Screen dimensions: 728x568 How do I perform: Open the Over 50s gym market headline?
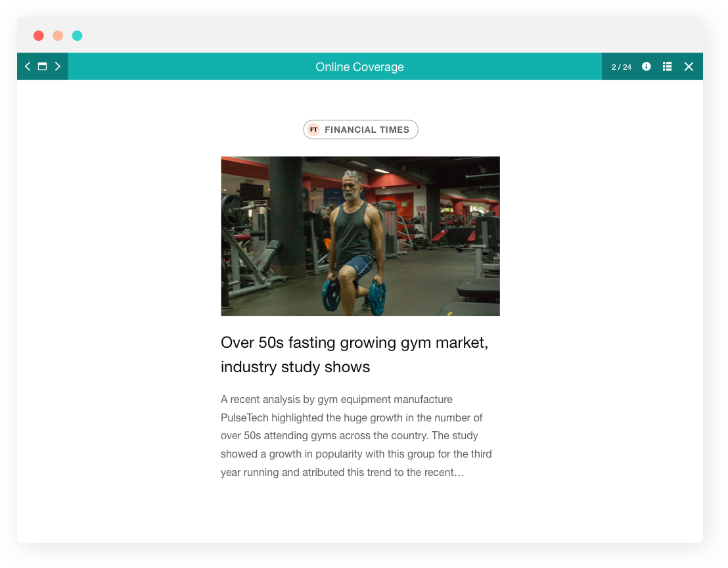coord(355,354)
